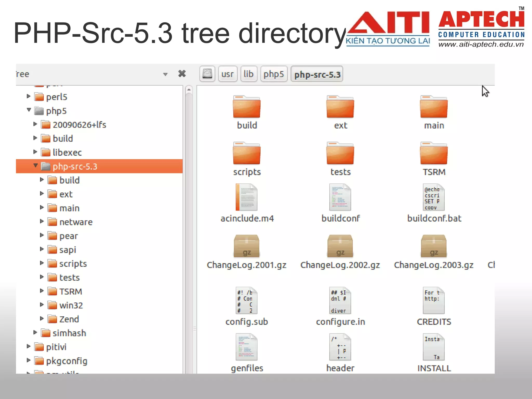532x399 pixels.
Task: Expand the pitivi tree node
Action: point(29,346)
